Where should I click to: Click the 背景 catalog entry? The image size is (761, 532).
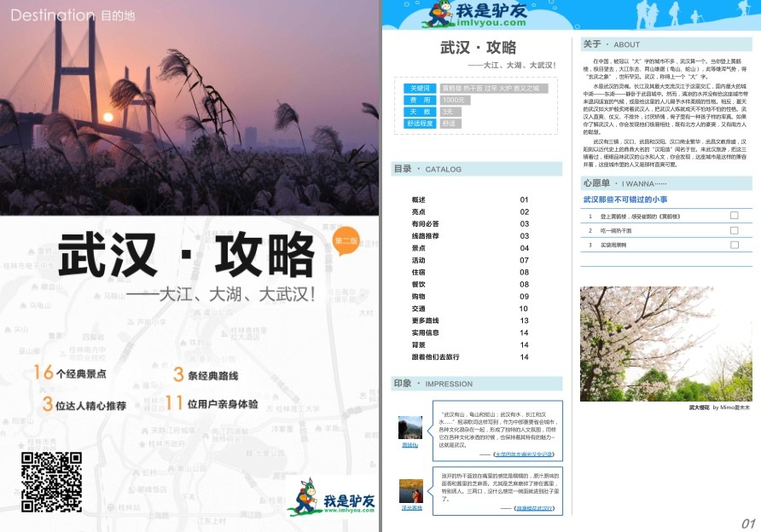[x=418, y=345]
